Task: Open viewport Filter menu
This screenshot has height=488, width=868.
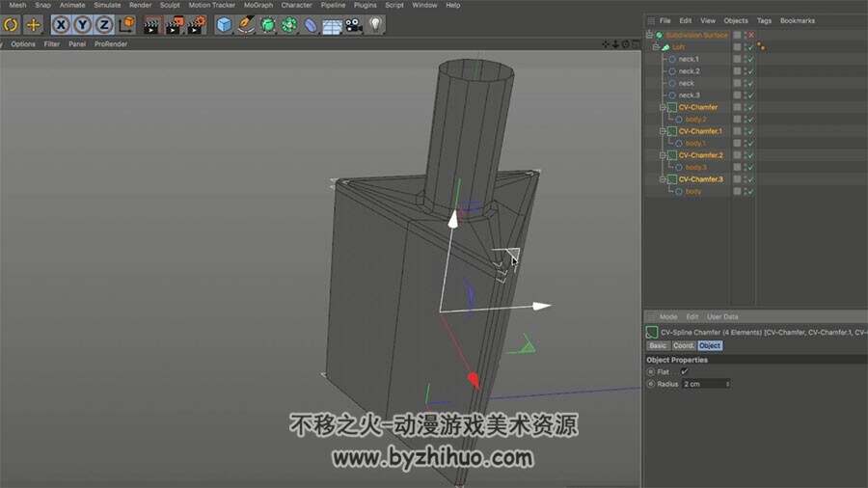Action: point(51,43)
